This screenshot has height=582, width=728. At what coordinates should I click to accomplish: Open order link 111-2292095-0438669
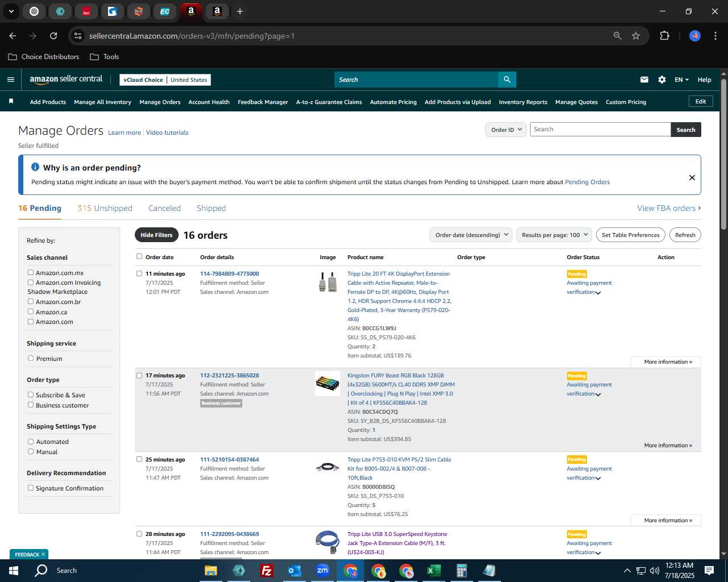point(229,534)
